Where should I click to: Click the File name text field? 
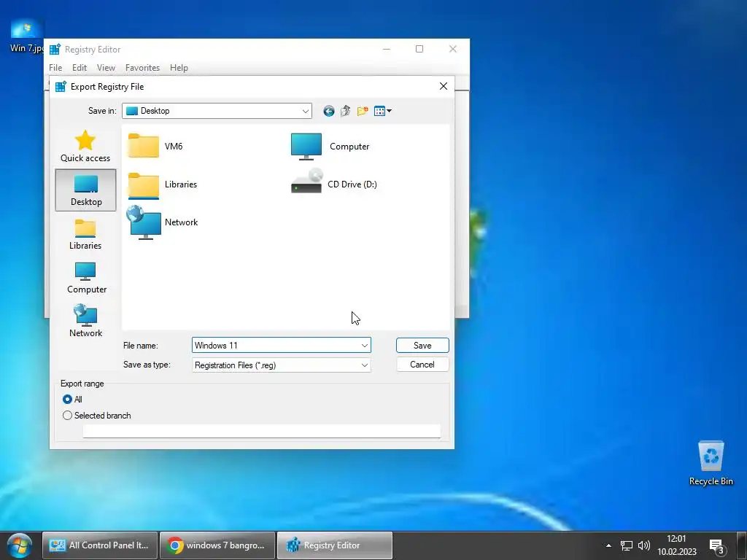click(x=276, y=345)
